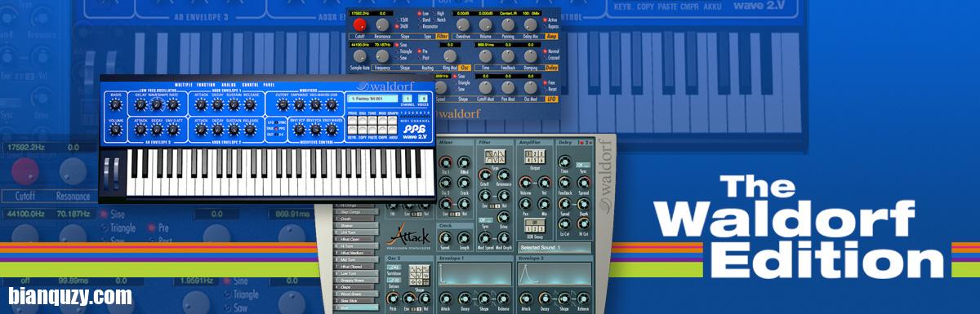
Task: Click the GRAPH button on PPG panel
Action: pyautogui.click(x=393, y=120)
